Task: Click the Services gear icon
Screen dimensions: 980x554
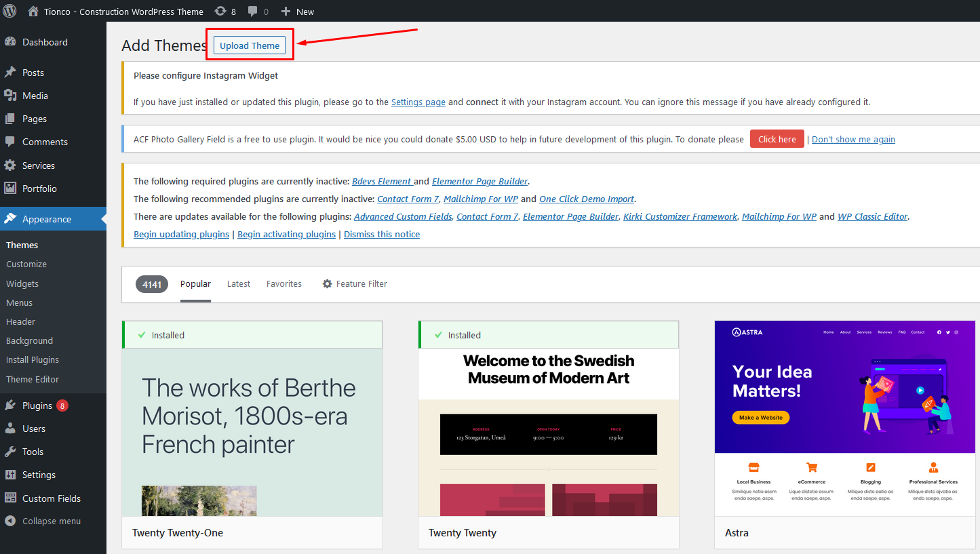Action: pos(10,165)
